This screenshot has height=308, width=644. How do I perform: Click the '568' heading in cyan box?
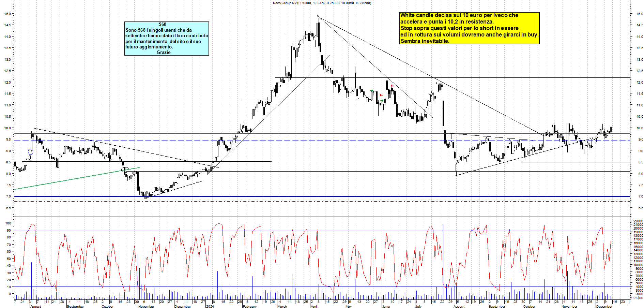click(163, 24)
